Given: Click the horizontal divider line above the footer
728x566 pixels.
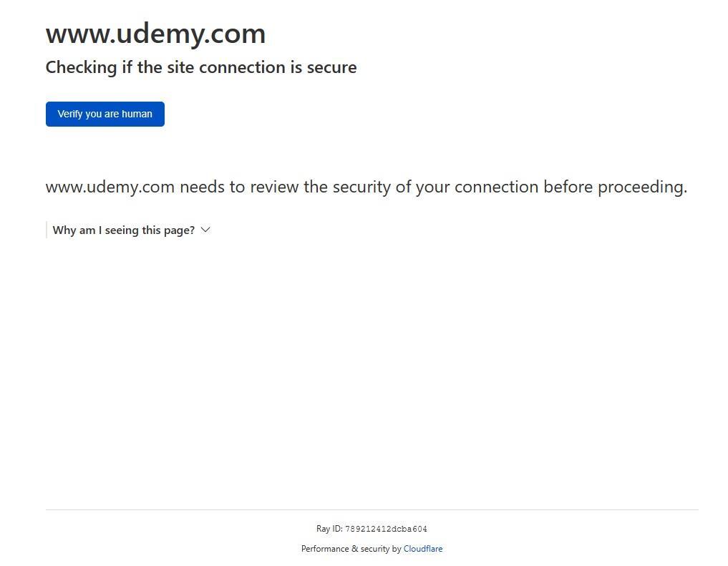Looking at the screenshot, I should pyautogui.click(x=372, y=509).
